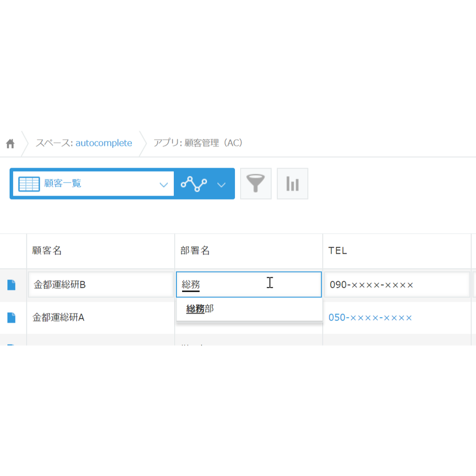Open record details icon for 金都運総研A
Viewport: 476px width, 476px height.
coord(11,318)
